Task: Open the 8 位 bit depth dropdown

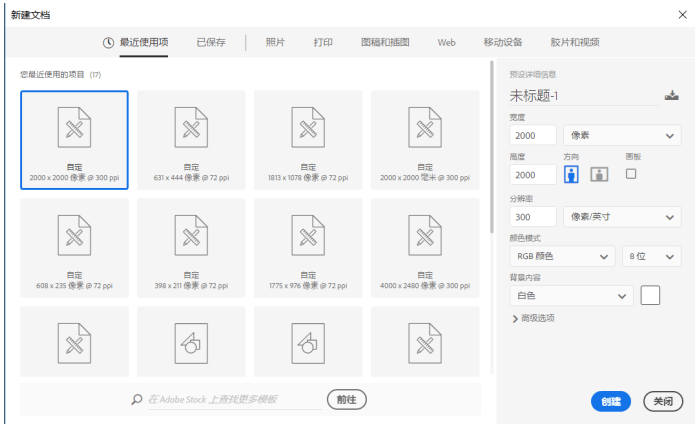Action: coord(651,256)
